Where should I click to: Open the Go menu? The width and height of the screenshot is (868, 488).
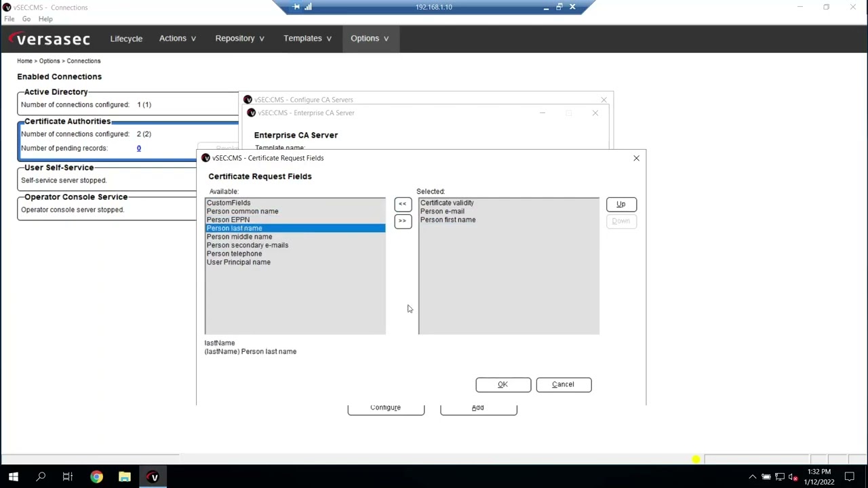coord(26,19)
